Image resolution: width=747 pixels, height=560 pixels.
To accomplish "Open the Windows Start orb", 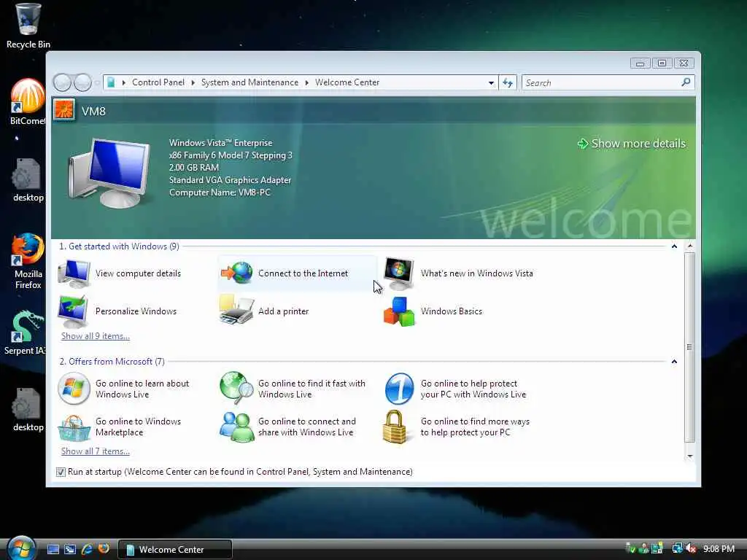I will (21, 548).
